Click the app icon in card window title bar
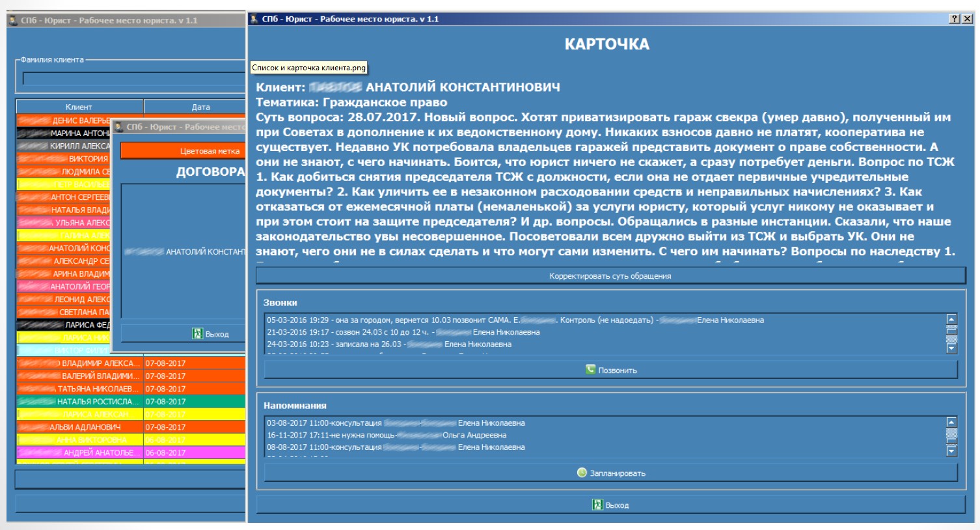Image resolution: width=980 pixels, height=530 pixels. pyautogui.click(x=254, y=19)
